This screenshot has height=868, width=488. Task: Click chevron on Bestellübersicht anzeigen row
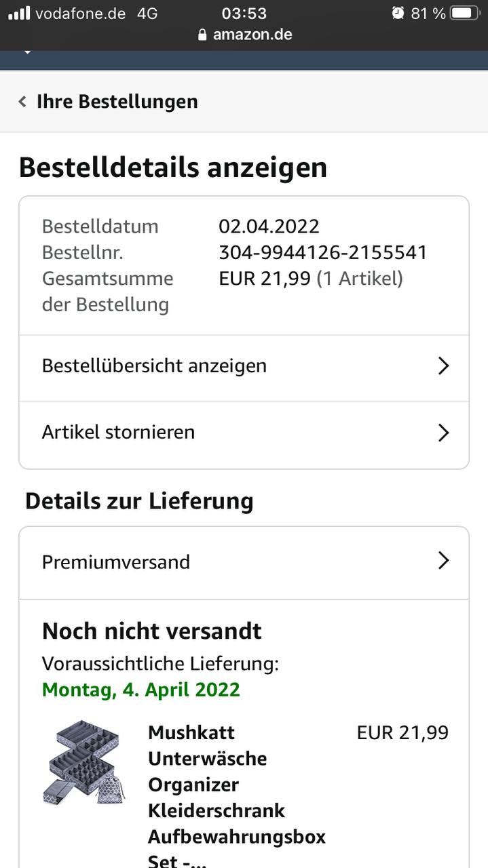[x=443, y=366]
